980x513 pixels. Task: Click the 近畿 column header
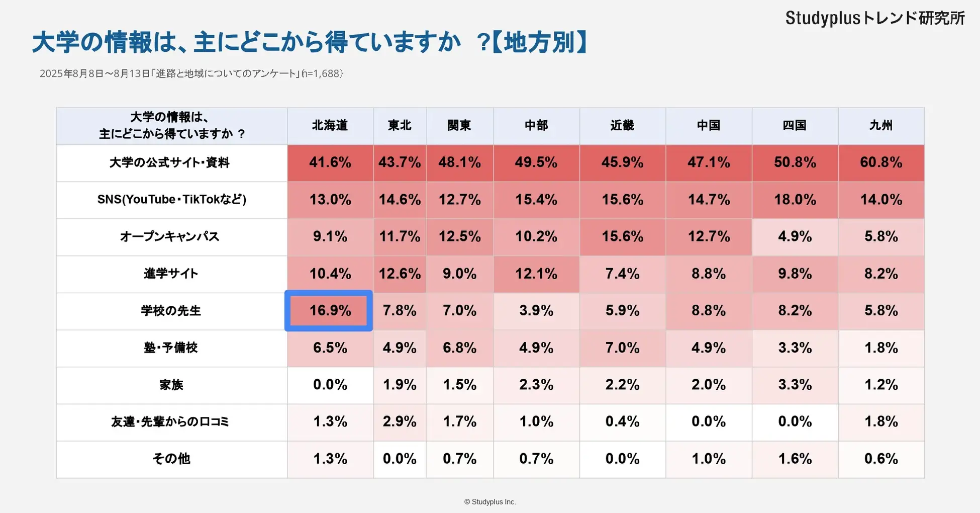622,126
